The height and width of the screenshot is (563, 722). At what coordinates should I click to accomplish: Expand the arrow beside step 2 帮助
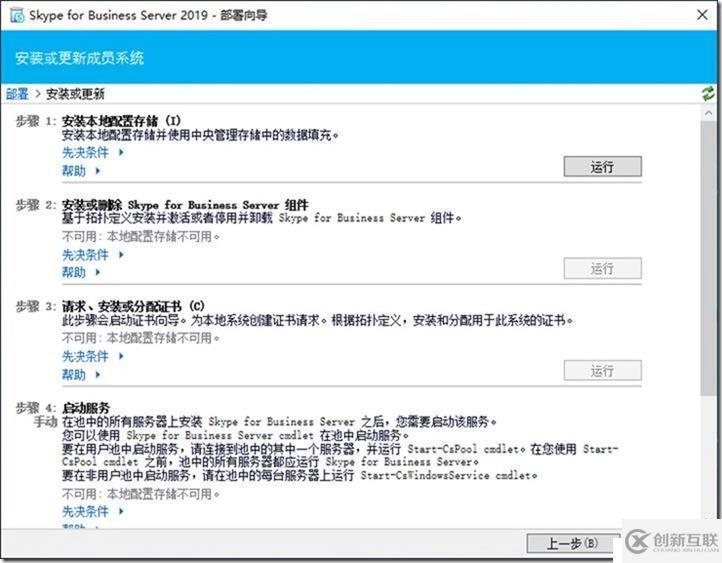[98, 273]
